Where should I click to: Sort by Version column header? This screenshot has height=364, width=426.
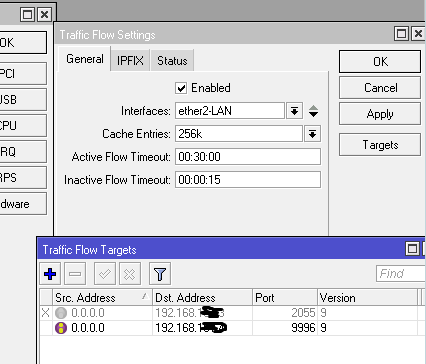click(367, 297)
